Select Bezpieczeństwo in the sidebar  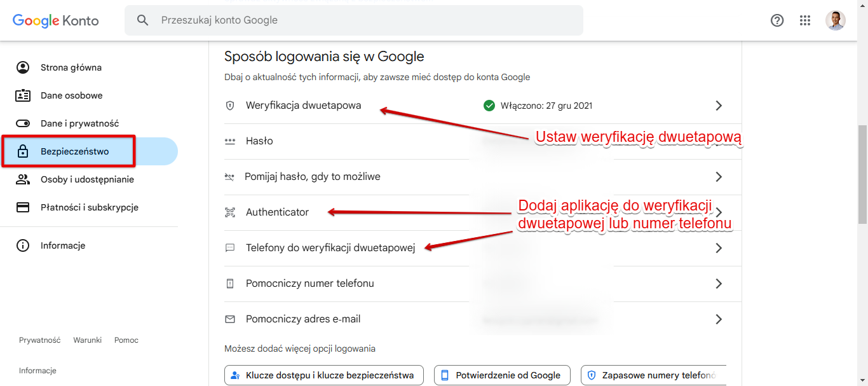[x=89, y=151]
